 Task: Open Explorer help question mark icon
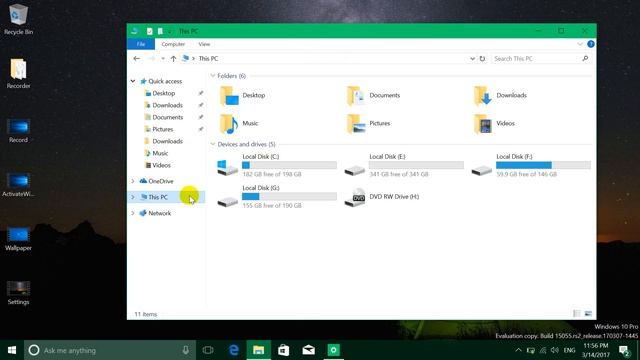[x=591, y=44]
